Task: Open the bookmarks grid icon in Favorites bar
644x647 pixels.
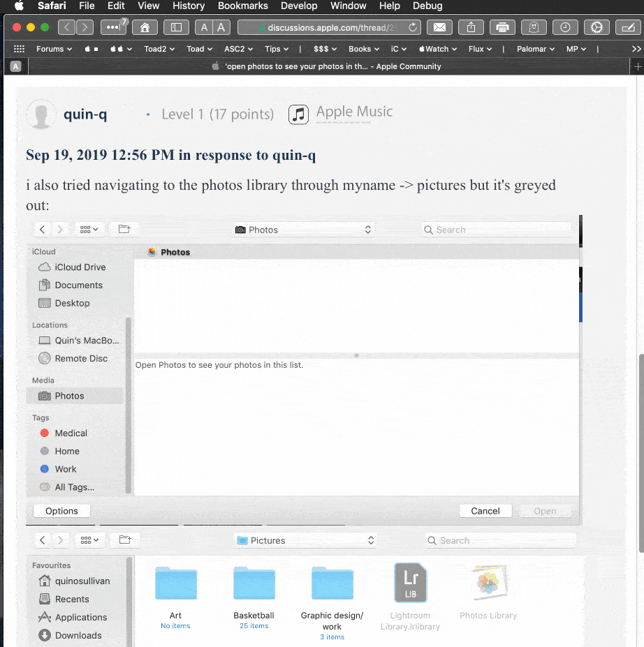Action: coord(19,49)
